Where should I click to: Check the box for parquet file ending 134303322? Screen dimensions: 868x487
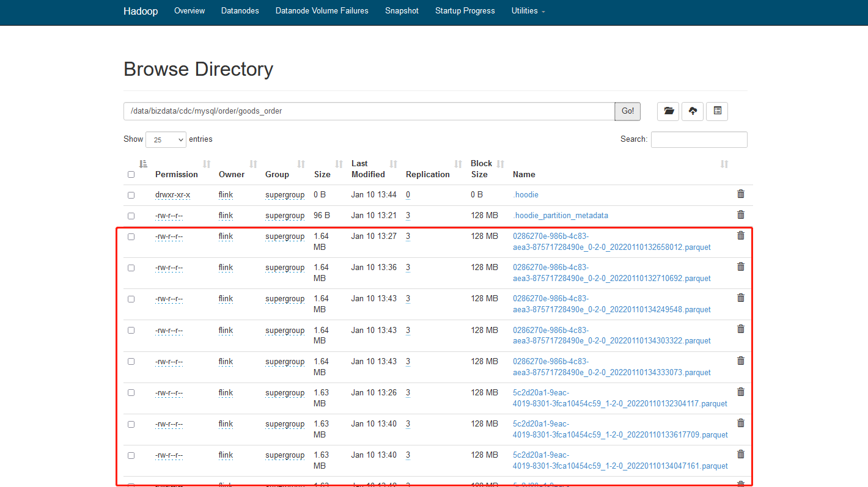(131, 331)
